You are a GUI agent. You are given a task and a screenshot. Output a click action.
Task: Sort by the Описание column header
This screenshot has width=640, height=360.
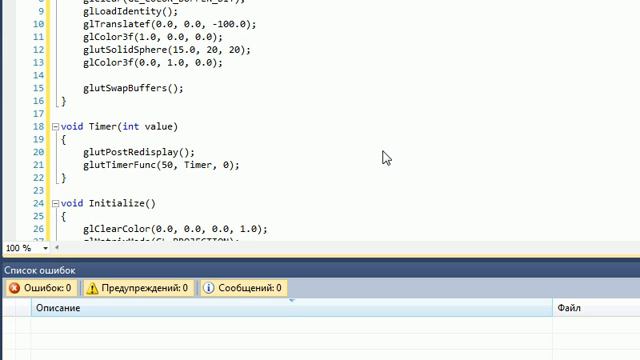click(292, 308)
